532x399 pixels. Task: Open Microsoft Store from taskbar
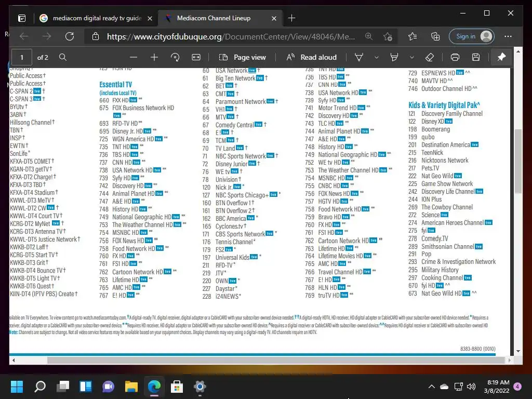pyautogui.click(x=177, y=387)
